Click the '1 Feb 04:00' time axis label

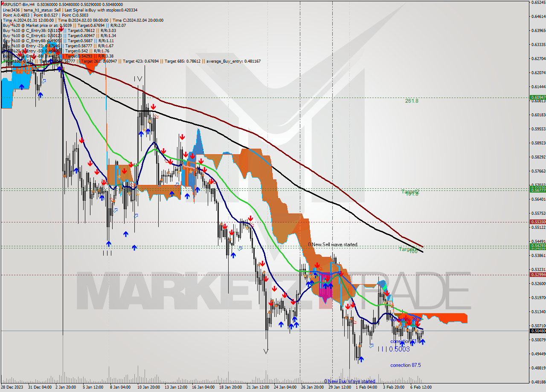(366, 387)
